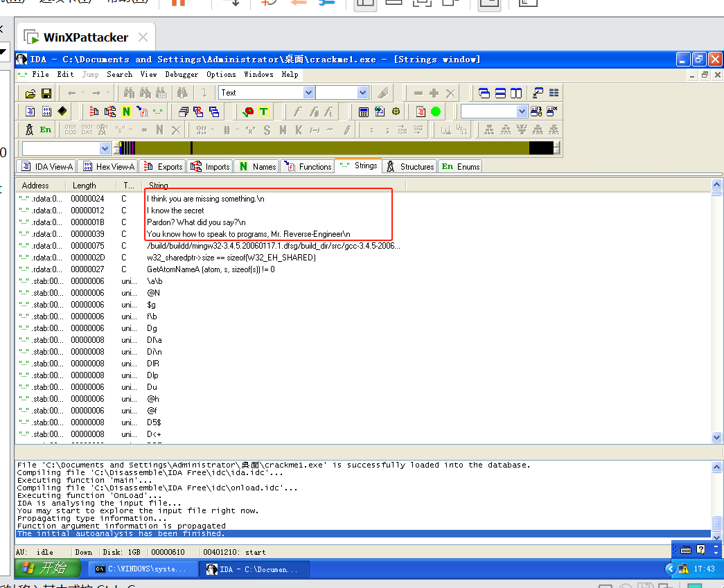Switch to the Enums tab
Image resolution: width=724 pixels, height=588 pixels.
[x=460, y=167]
